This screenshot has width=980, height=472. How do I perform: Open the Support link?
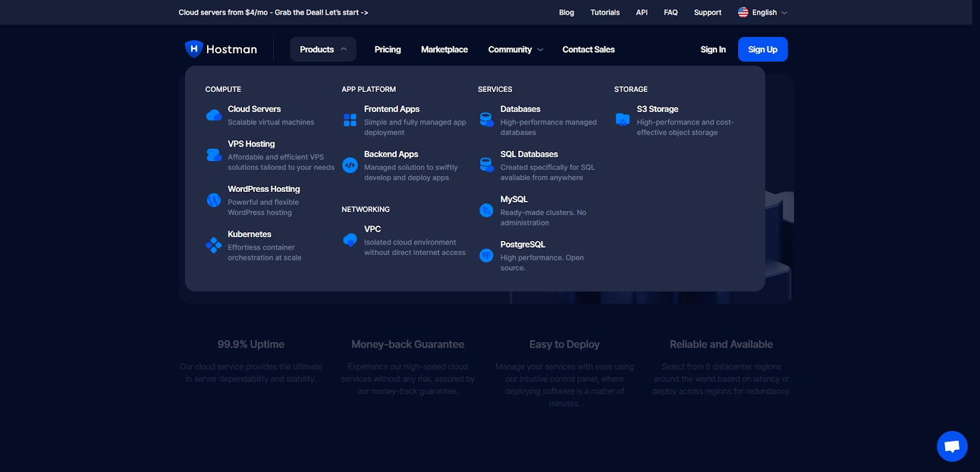point(707,12)
